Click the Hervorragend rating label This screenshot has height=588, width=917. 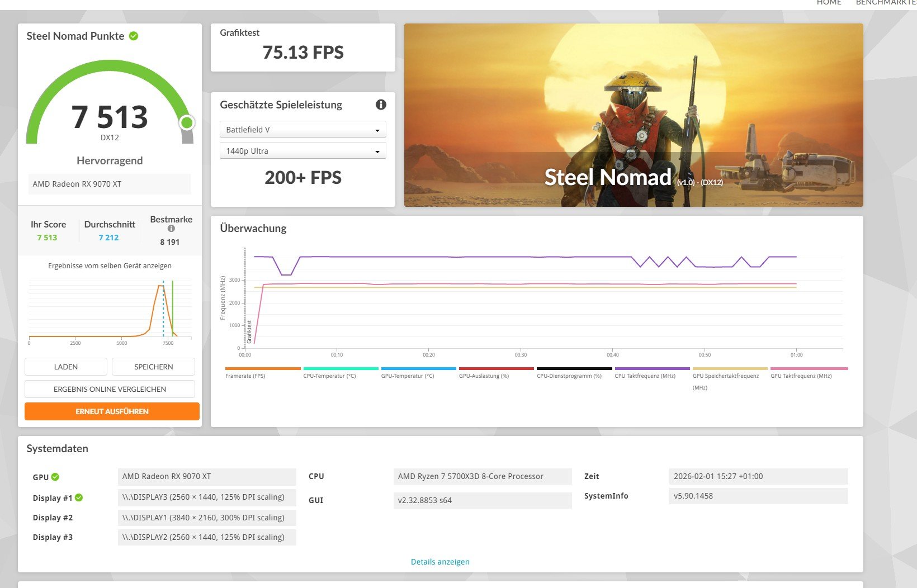pos(110,161)
